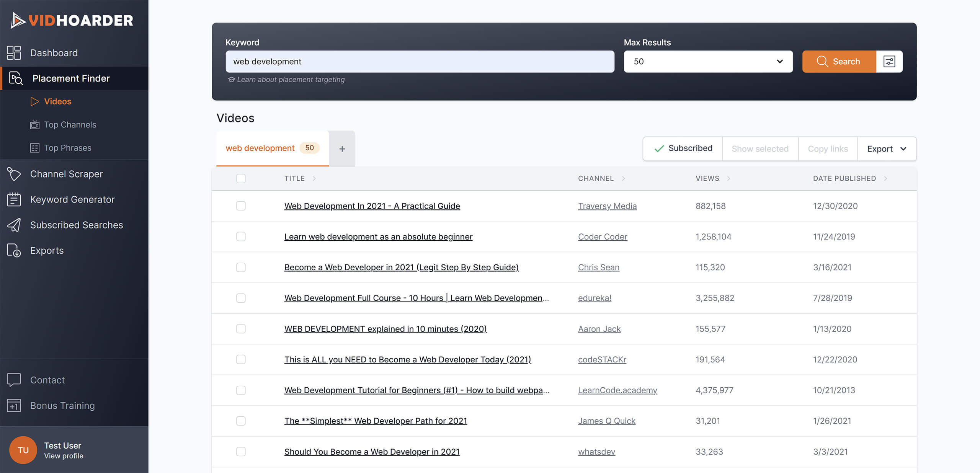The image size is (980, 473).
Task: Check the Learn web development beginner video
Action: [x=241, y=237]
